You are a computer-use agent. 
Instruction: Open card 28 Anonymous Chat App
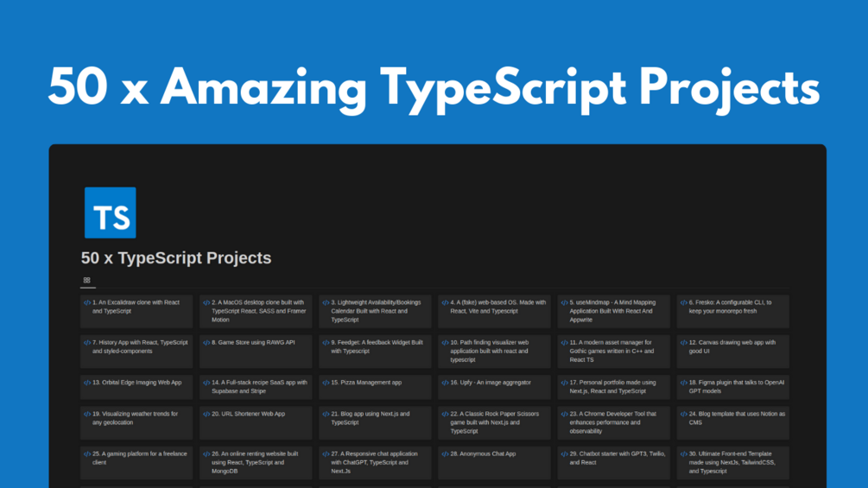pos(494,463)
